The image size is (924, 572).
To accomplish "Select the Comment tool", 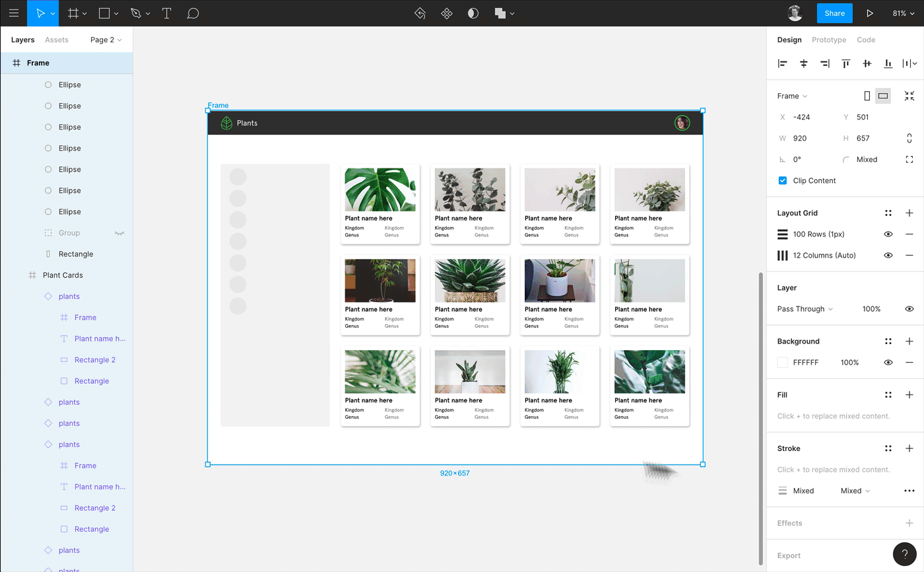I will (193, 13).
